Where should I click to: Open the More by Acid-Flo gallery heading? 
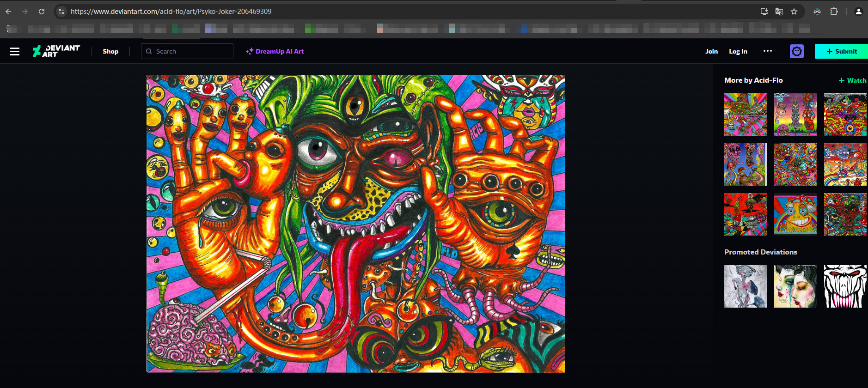753,80
